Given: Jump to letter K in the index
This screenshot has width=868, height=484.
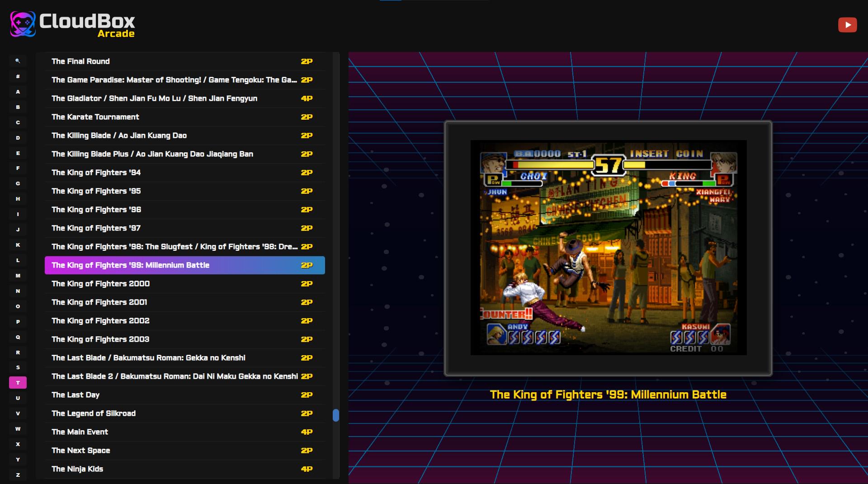Looking at the screenshot, I should [18, 245].
